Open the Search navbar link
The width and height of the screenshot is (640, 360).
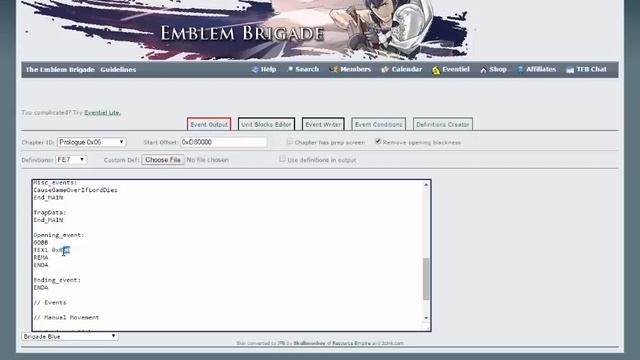coord(307,69)
